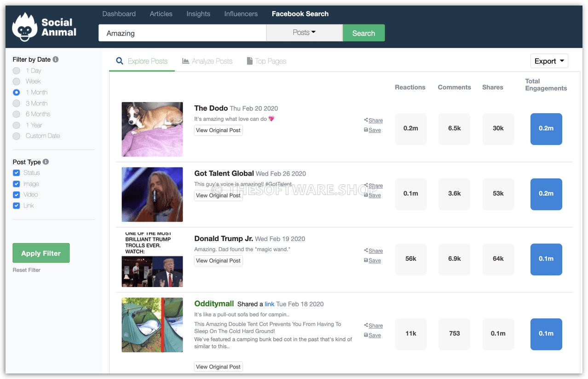Click the search field containing Amazing
Image resolution: width=588 pixels, height=379 pixels.
coord(182,33)
